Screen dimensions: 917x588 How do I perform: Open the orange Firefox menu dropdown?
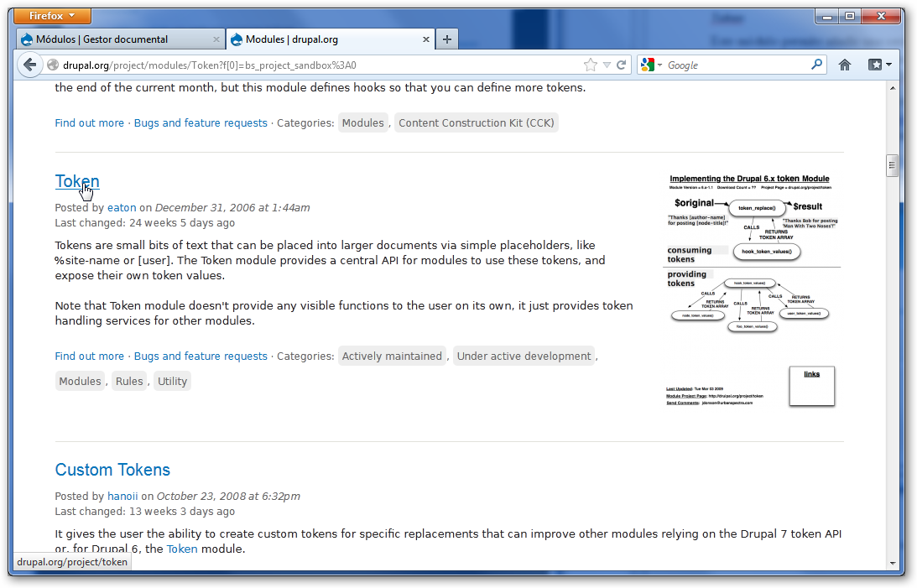tap(53, 16)
